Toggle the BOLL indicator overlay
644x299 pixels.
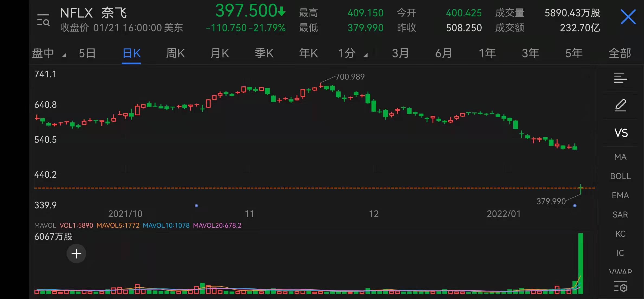click(x=620, y=176)
